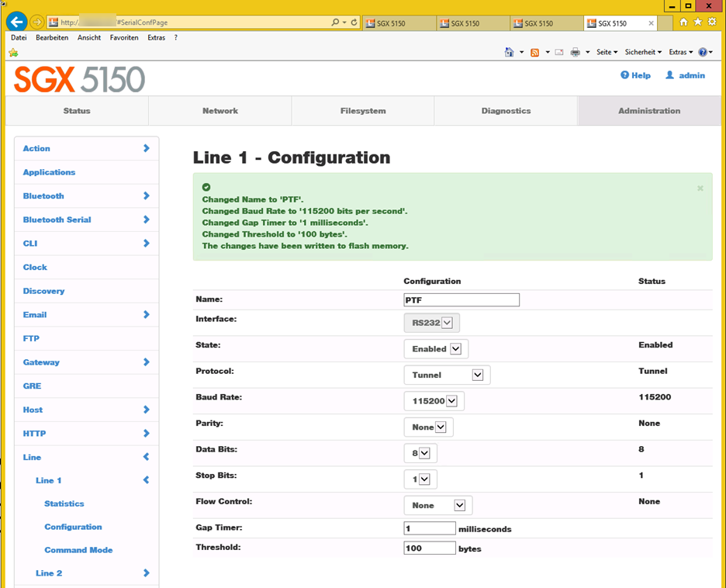Open the Datei menu
This screenshot has height=588, width=726.
point(19,37)
